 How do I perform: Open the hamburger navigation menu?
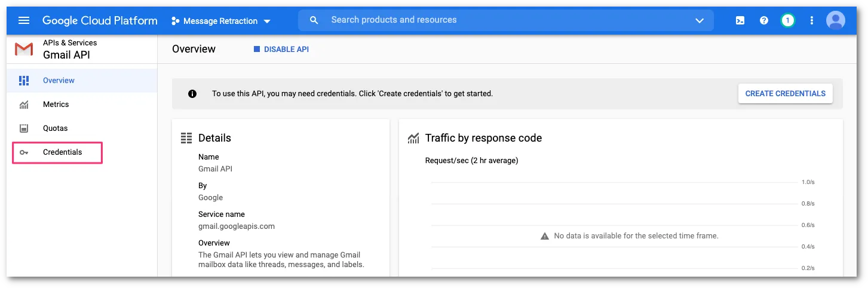coord(24,20)
